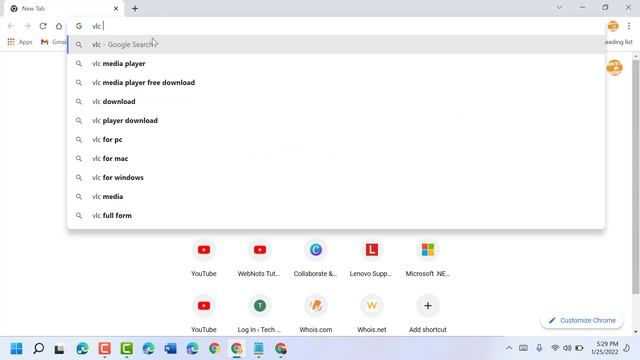Image resolution: width=640 pixels, height=360 pixels.
Task: Select 'vlc - Google Search' suggestion
Action: [336, 44]
